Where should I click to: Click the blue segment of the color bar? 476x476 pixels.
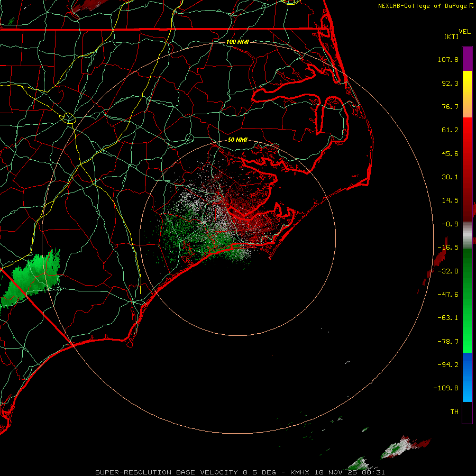467,377
